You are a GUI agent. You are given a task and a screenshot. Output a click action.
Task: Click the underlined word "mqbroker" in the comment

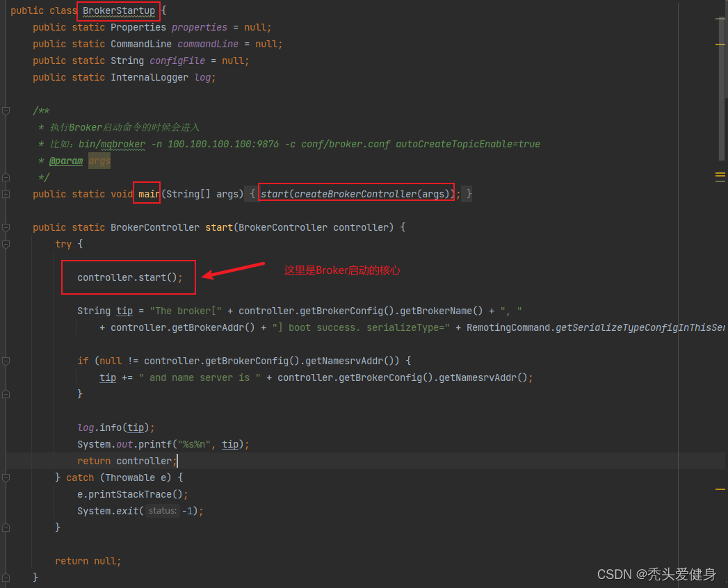[x=123, y=145]
